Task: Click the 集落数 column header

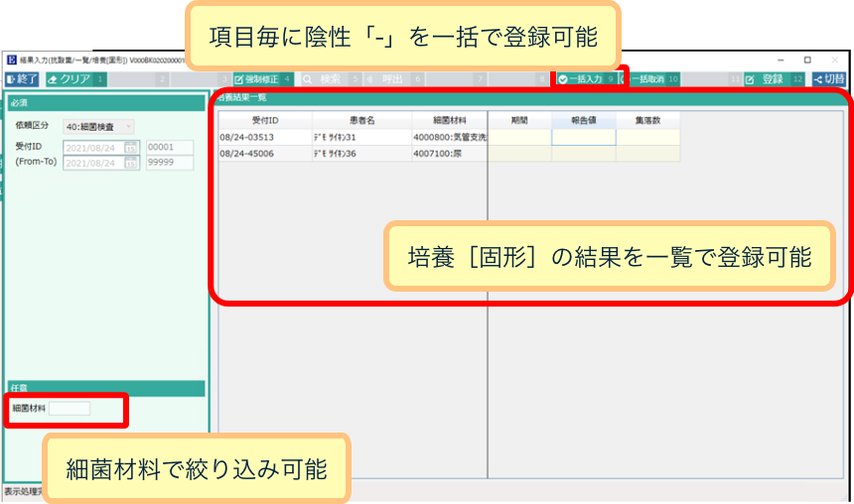Action: click(647, 120)
